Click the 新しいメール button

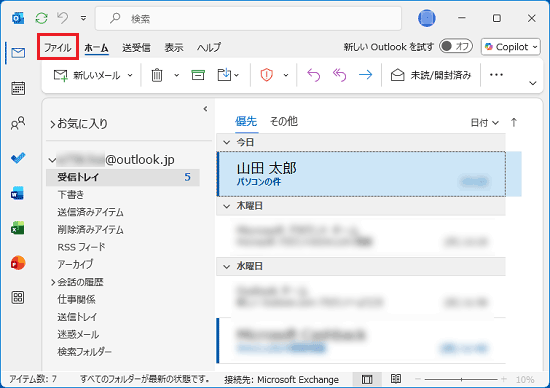click(x=87, y=75)
